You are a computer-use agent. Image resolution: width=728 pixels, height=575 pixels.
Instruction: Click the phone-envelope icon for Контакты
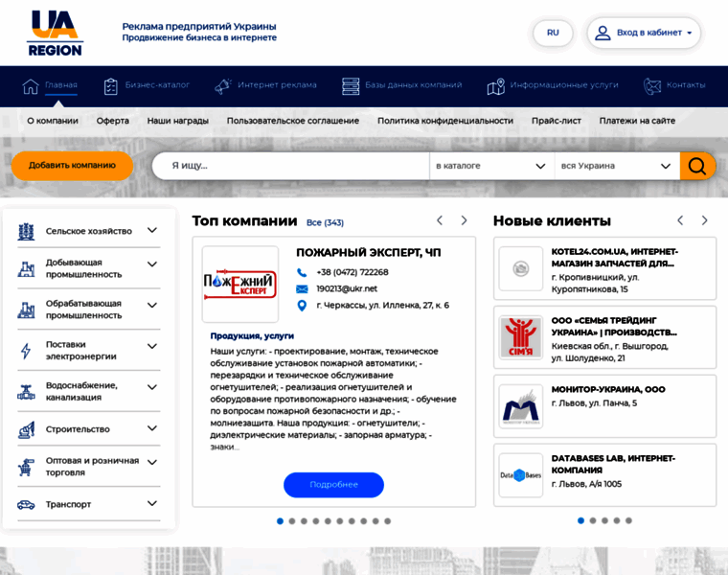pos(652,86)
